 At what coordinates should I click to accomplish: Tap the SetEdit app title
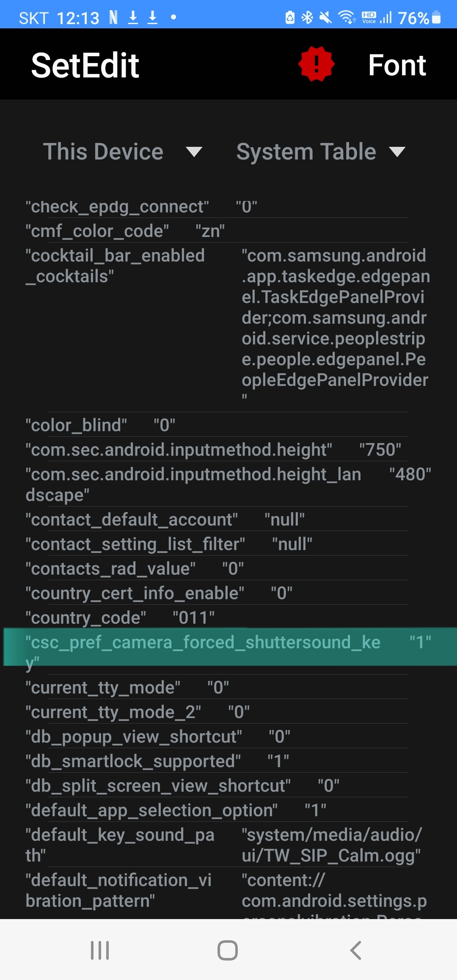[x=85, y=66]
